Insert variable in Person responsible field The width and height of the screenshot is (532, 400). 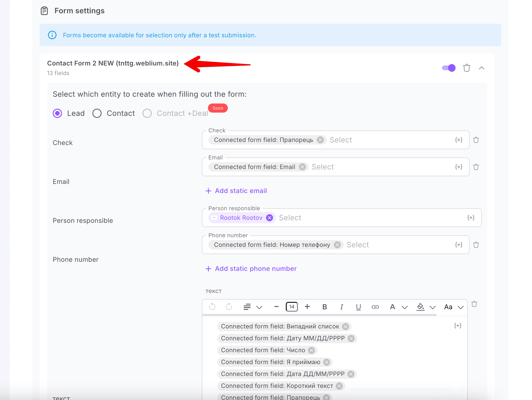click(x=471, y=218)
